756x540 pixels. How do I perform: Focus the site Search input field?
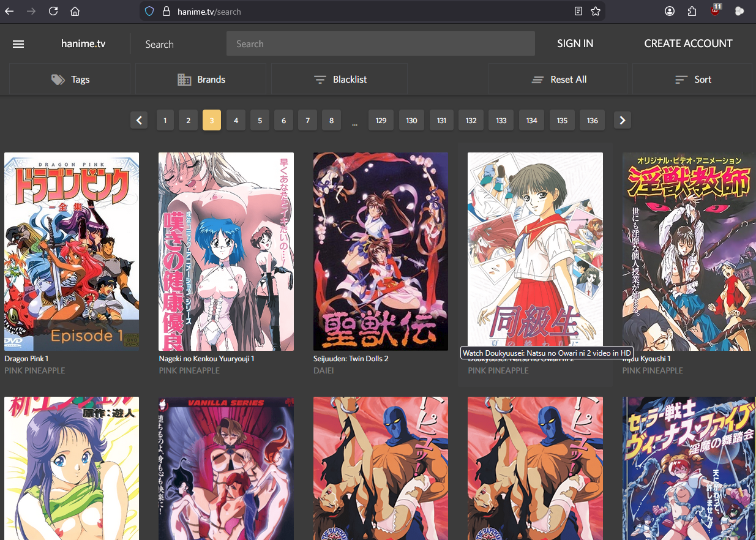(380, 44)
